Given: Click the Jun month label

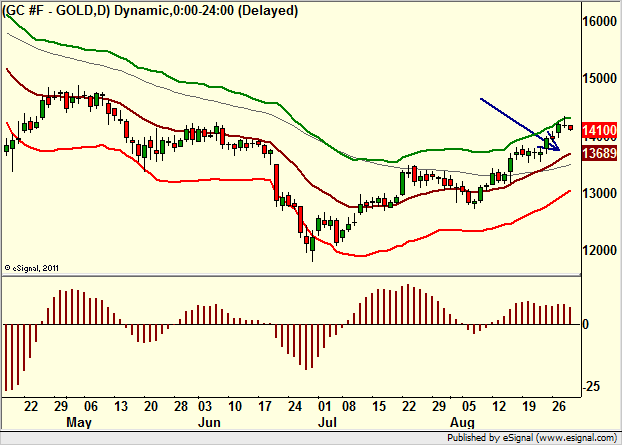Looking at the screenshot, I should click(x=209, y=422).
